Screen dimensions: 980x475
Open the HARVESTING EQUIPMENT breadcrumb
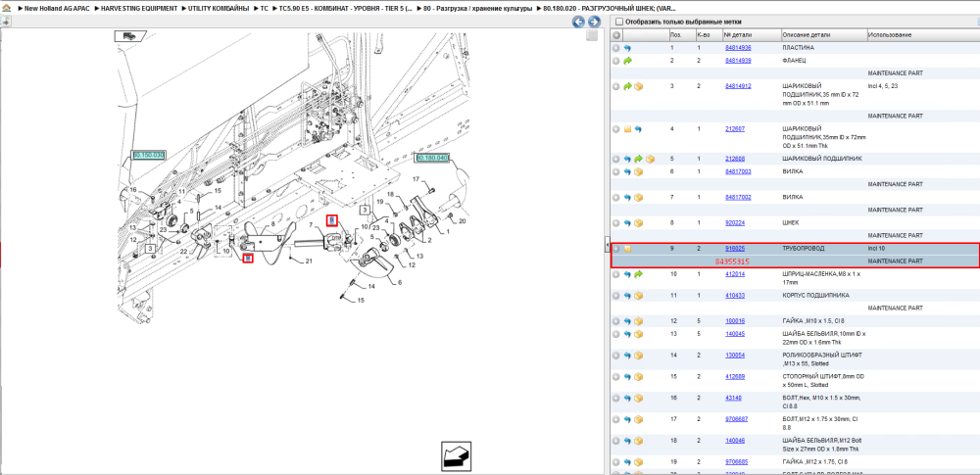[139, 9]
